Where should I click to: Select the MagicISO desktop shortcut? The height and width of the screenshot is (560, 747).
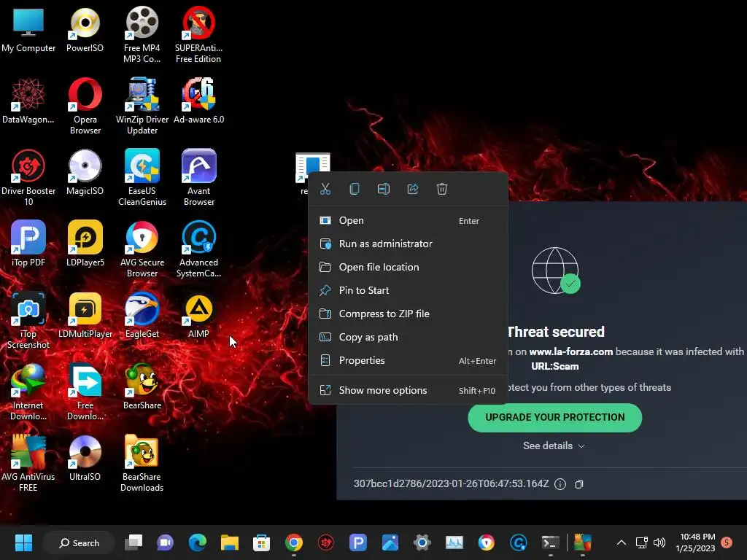pyautogui.click(x=85, y=172)
